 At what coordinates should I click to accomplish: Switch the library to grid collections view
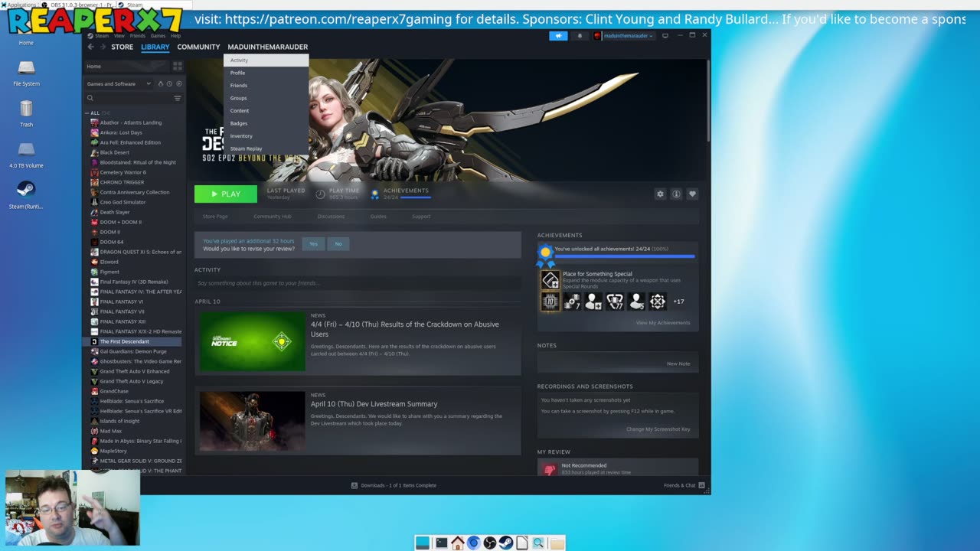pyautogui.click(x=178, y=67)
